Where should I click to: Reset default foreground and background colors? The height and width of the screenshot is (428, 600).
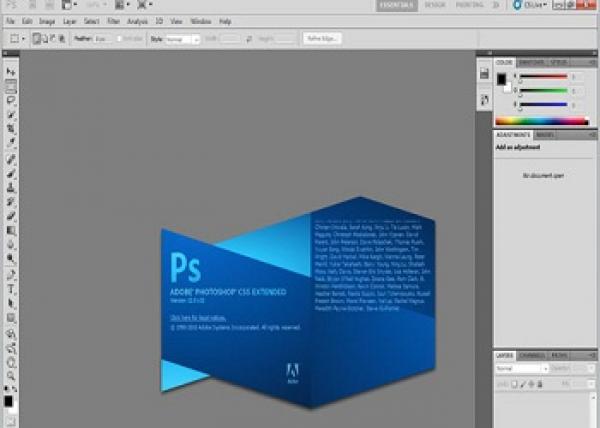[x=6, y=389]
